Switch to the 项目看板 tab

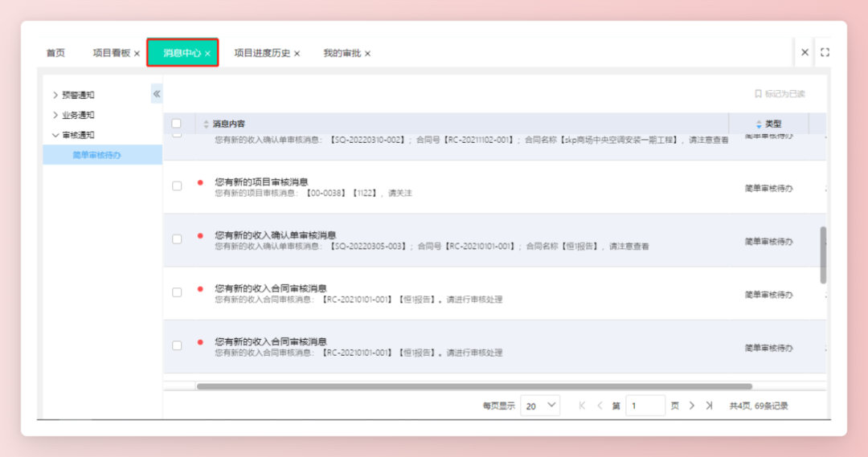111,53
